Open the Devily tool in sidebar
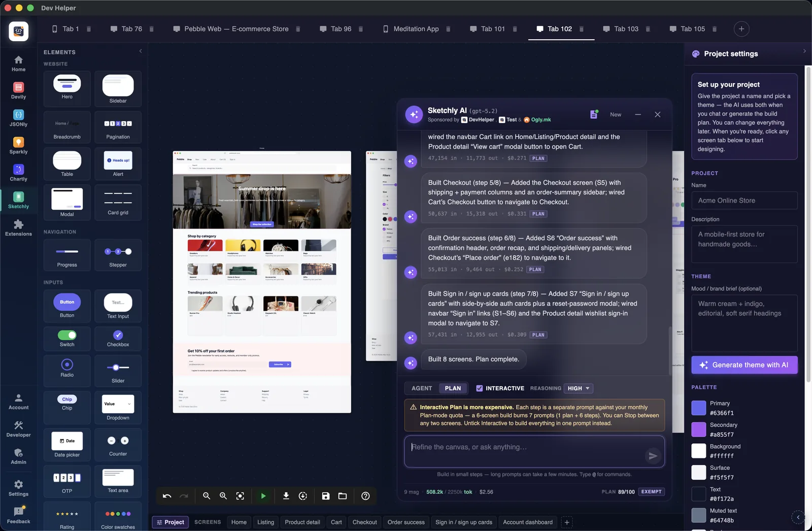This screenshot has width=812, height=531. click(x=18, y=91)
